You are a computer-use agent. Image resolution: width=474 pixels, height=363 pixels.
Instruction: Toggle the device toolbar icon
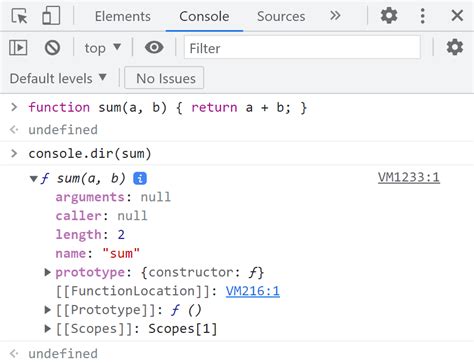[x=51, y=16]
